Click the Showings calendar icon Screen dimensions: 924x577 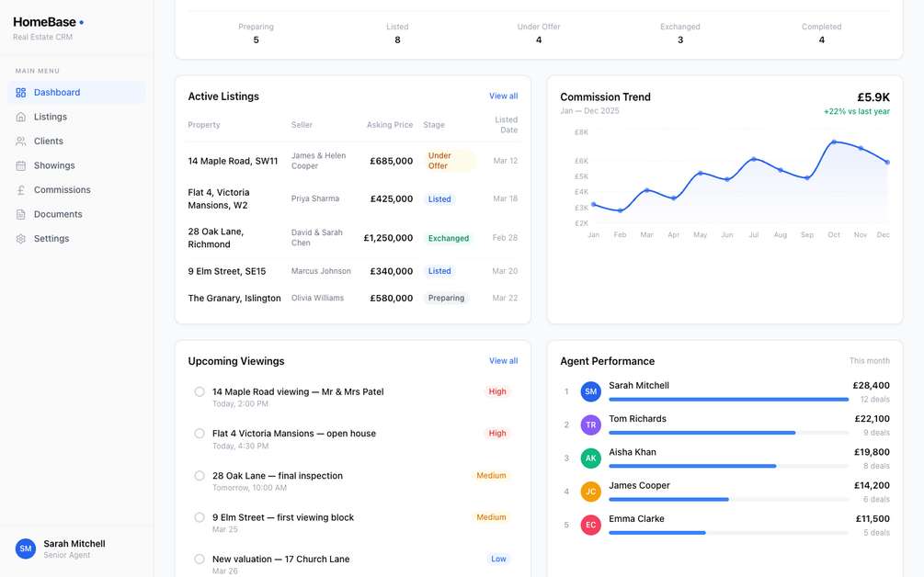click(20, 165)
